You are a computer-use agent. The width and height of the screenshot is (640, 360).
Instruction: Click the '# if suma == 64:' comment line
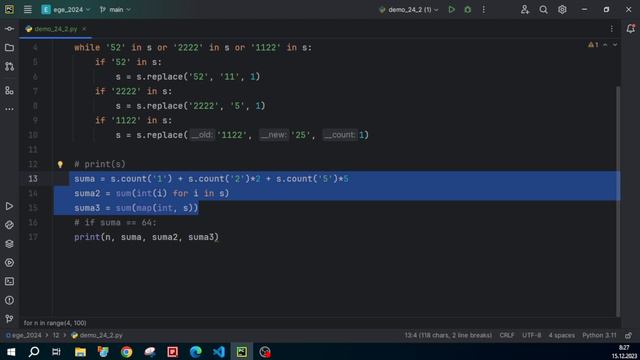click(115, 222)
